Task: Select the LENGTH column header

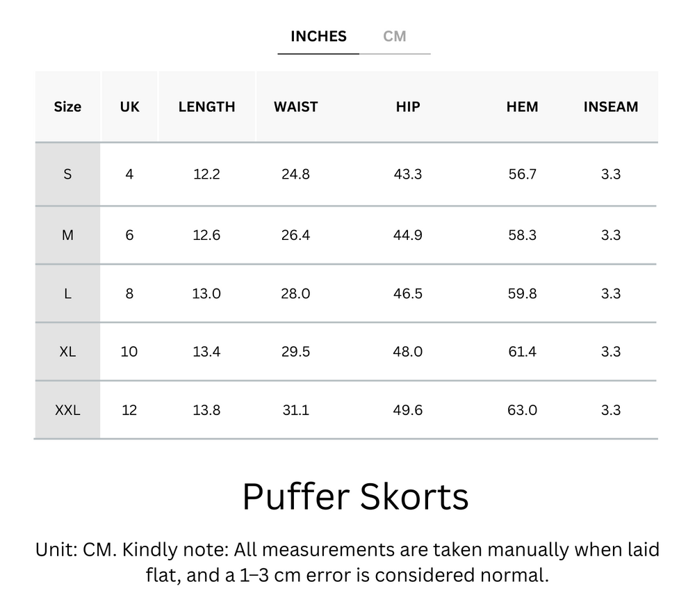Action: [206, 106]
